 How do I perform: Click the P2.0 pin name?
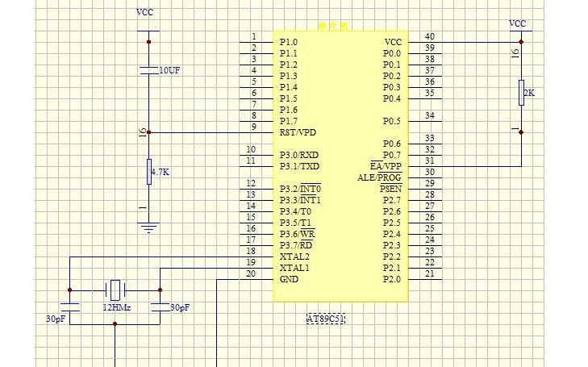click(x=392, y=279)
